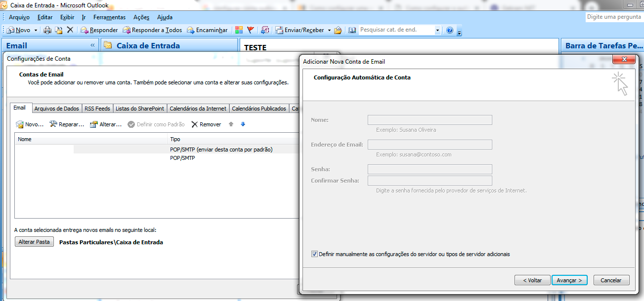Open the Ir menu

84,17
